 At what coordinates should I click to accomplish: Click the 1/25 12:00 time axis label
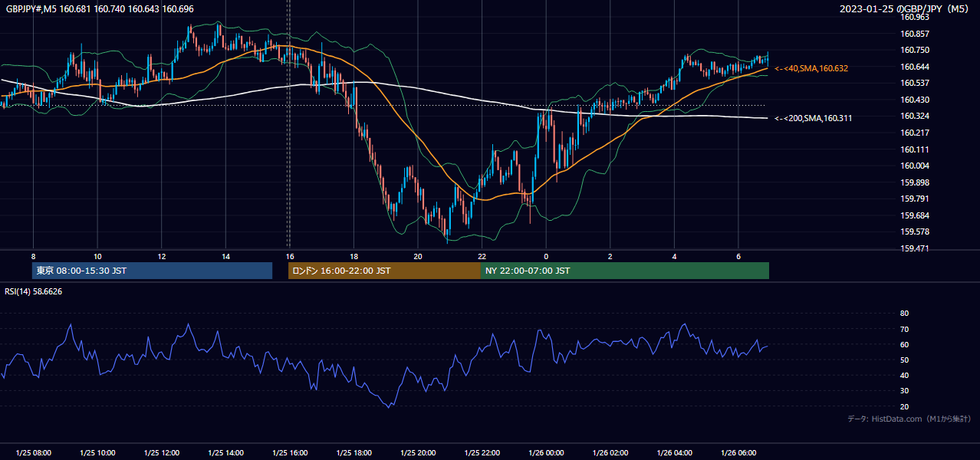[161, 453]
